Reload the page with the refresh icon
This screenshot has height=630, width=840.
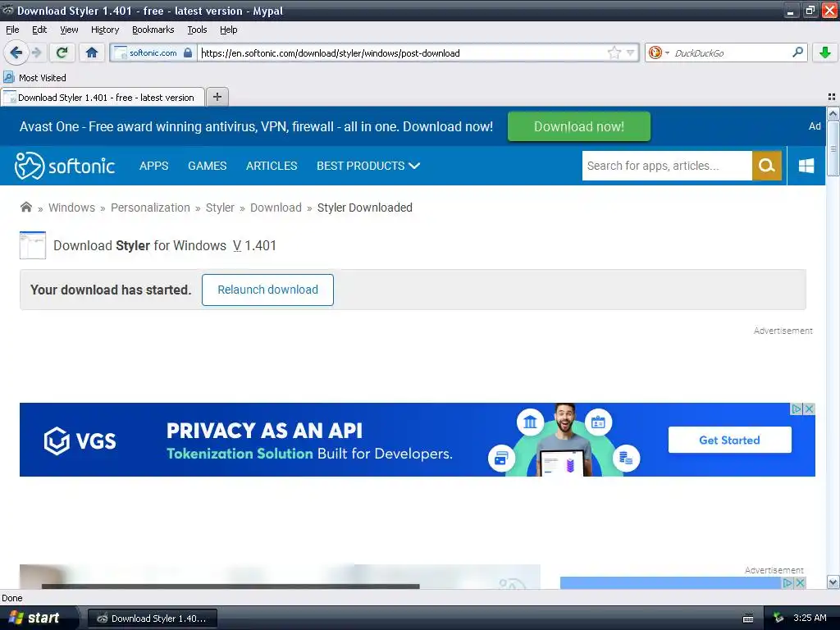click(62, 52)
